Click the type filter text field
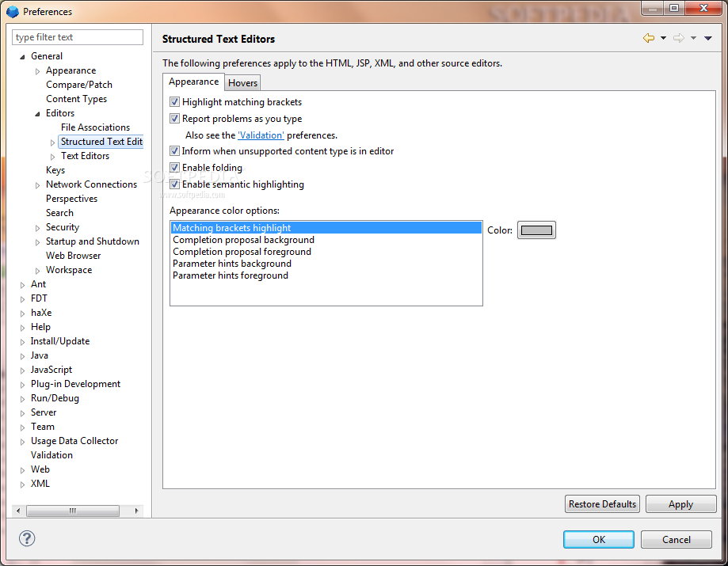 (x=78, y=37)
